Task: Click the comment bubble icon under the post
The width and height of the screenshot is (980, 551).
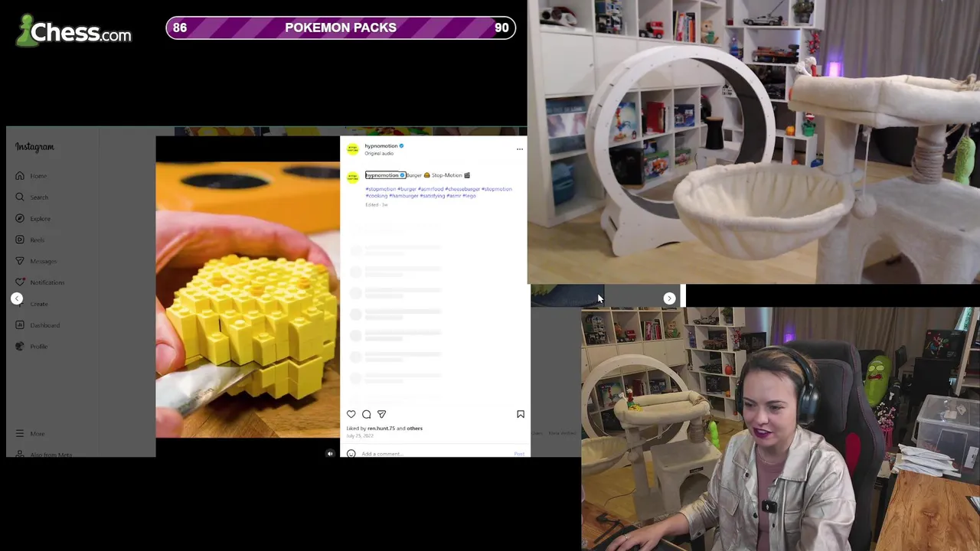Action: 367,414
